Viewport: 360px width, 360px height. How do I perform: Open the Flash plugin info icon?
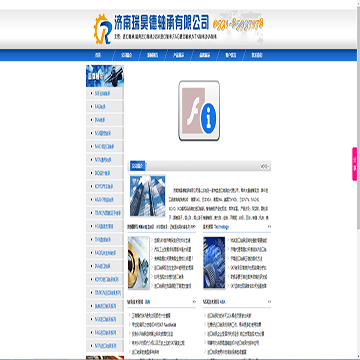pyautogui.click(x=199, y=110)
